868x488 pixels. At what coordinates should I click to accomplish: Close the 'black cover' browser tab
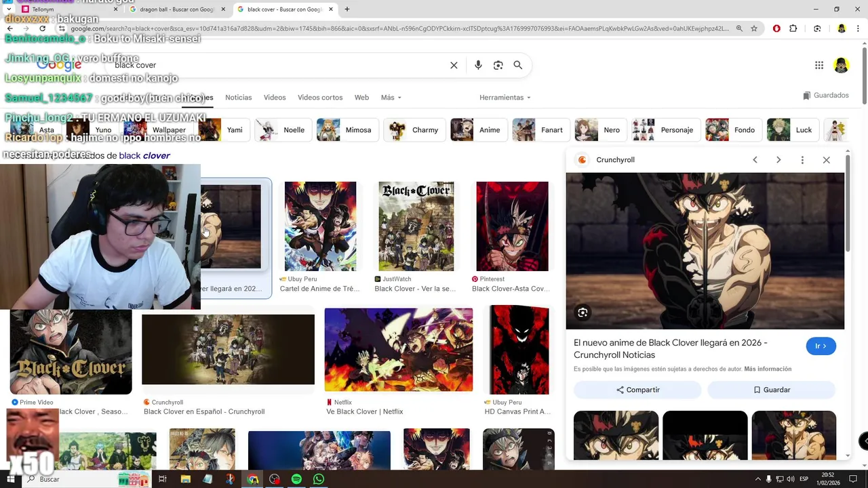click(331, 9)
